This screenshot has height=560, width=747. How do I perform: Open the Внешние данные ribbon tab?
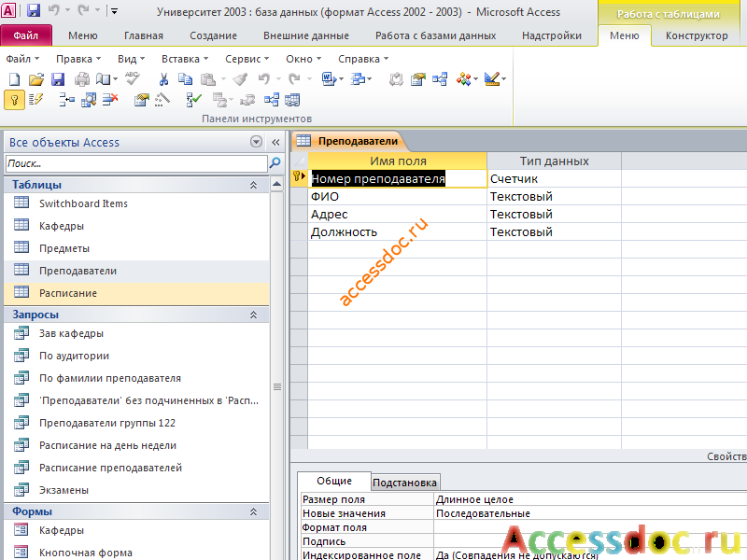click(x=306, y=35)
